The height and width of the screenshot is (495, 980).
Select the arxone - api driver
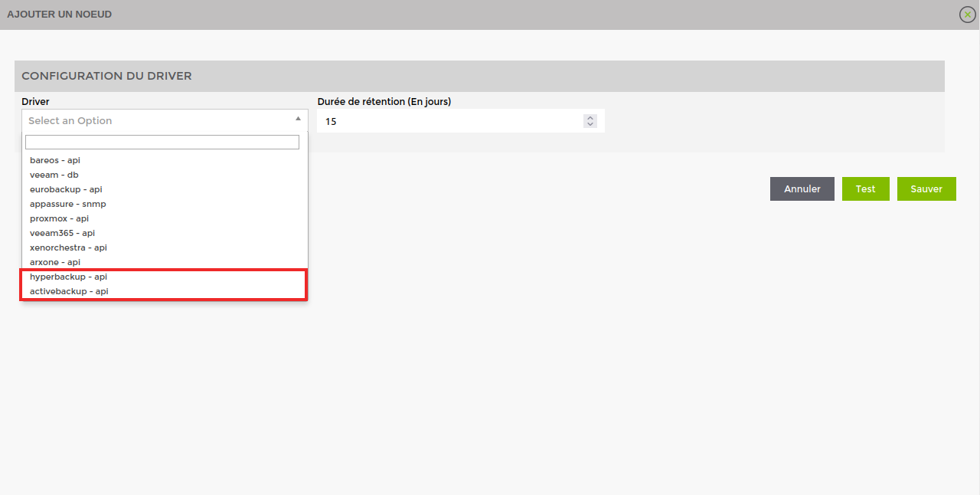pos(55,262)
